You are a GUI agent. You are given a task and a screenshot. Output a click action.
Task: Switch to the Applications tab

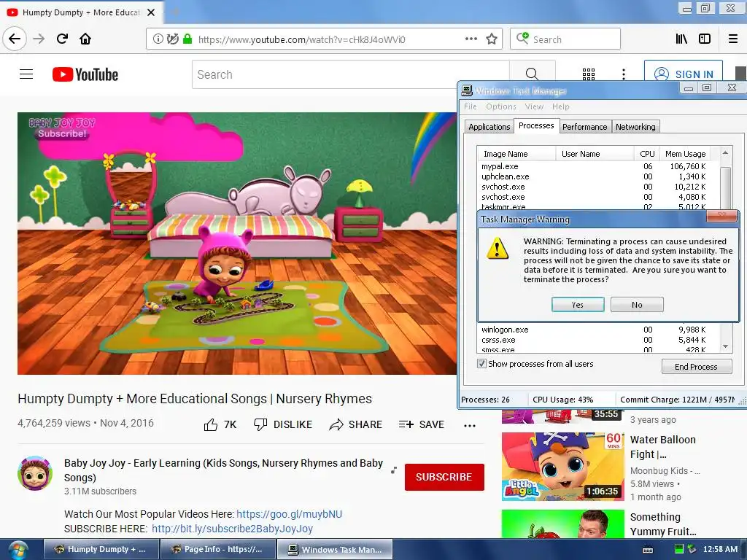(x=489, y=127)
